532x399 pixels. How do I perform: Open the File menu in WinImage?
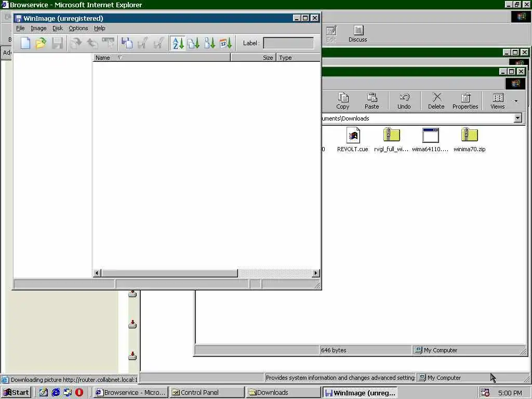tap(20, 28)
